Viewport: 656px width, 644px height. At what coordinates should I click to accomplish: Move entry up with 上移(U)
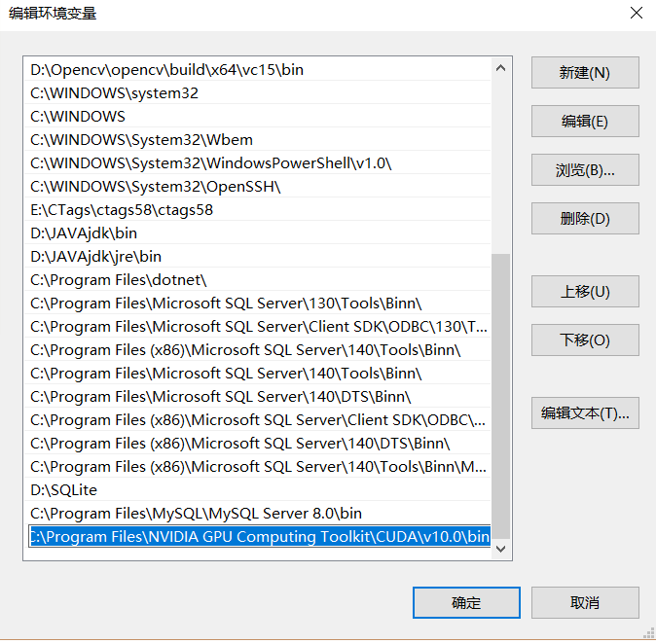(x=585, y=292)
